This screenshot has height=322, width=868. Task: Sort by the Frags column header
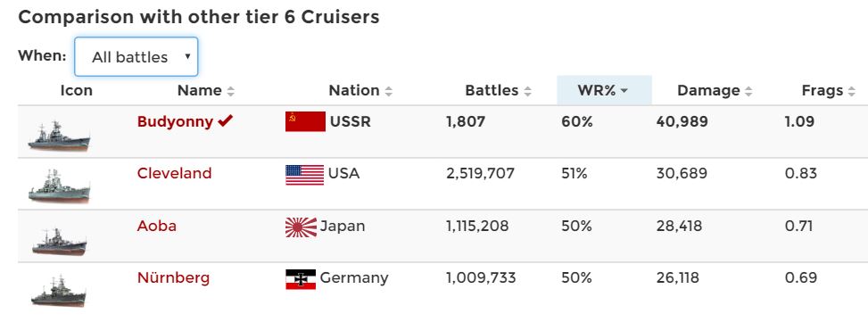click(x=829, y=91)
